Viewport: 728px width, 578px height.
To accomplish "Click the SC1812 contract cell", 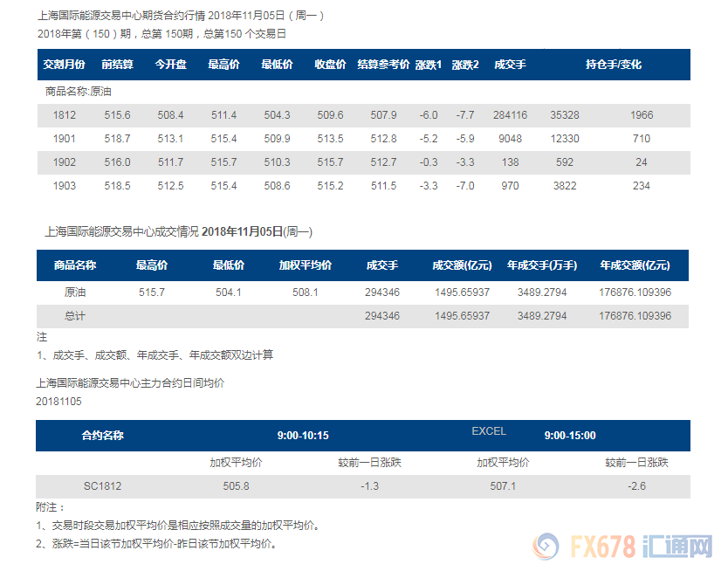I will pos(102,486).
